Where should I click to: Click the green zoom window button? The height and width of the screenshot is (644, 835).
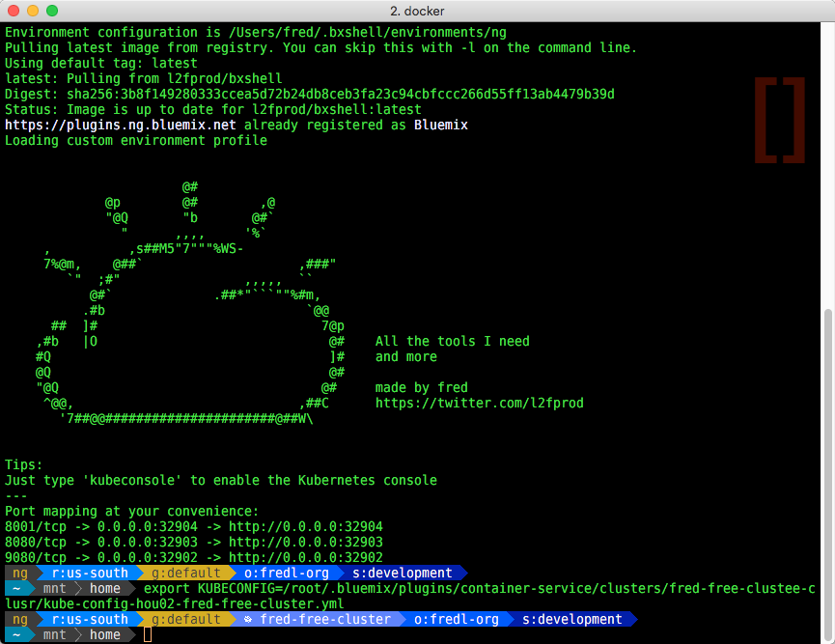click(52, 11)
